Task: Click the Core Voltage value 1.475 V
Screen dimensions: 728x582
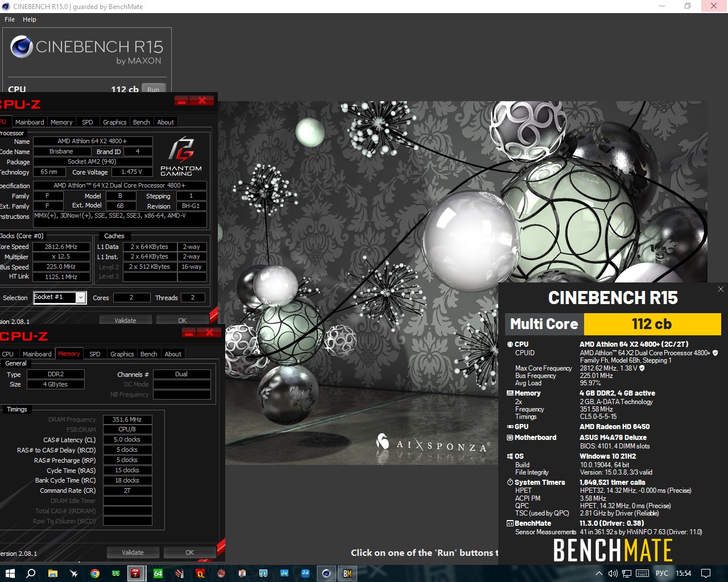Action: pyautogui.click(x=132, y=172)
